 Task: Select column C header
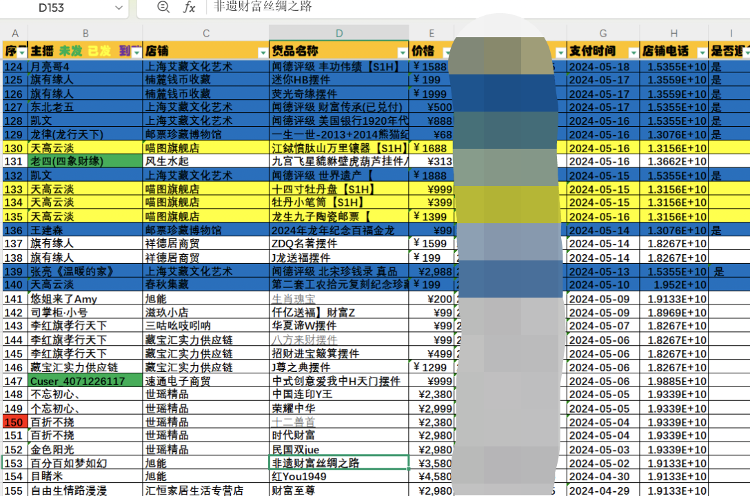pos(205,34)
